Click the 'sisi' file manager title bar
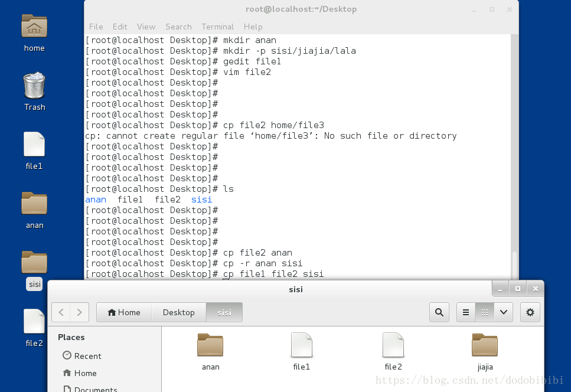This screenshot has width=571, height=392. [296, 289]
